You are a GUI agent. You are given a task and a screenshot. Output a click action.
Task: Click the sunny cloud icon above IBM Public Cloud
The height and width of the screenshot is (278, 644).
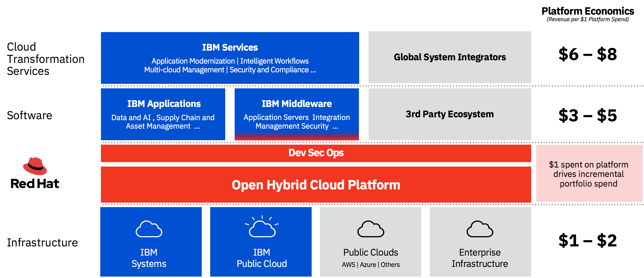click(x=262, y=227)
